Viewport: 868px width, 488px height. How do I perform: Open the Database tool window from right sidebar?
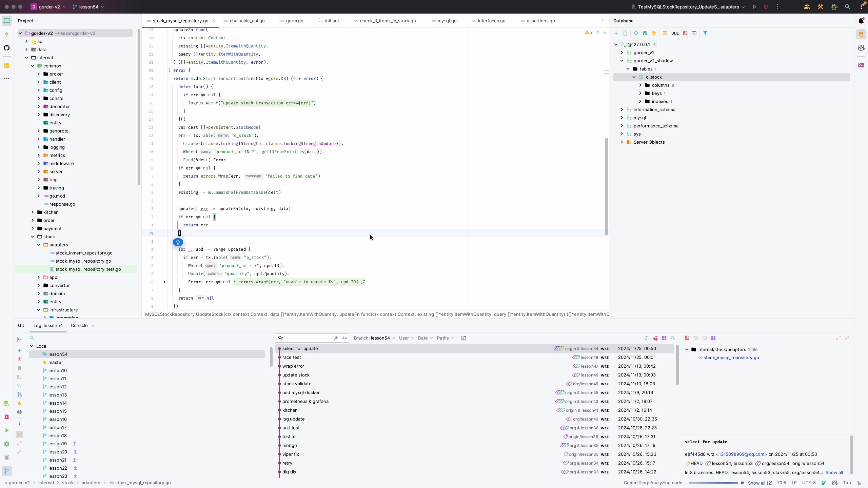point(861,34)
